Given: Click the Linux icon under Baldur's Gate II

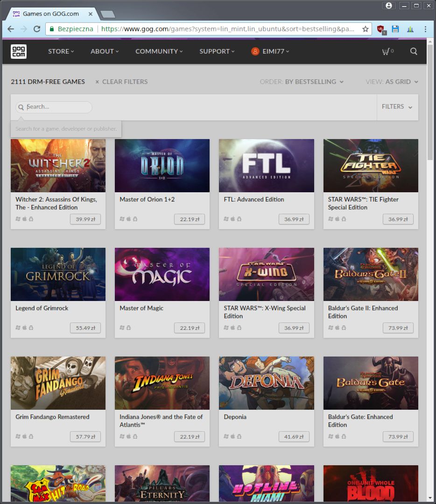Looking at the screenshot, I should click(344, 328).
